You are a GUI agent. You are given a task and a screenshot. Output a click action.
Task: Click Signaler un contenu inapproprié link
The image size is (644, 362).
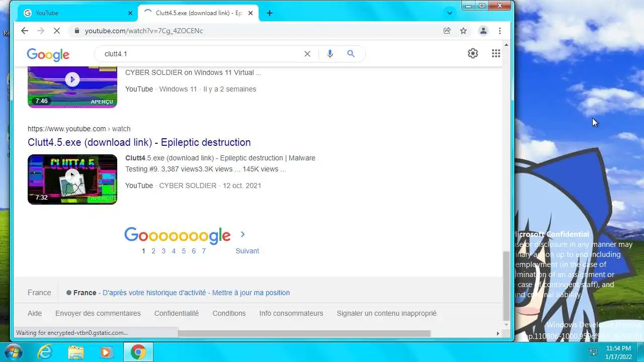(x=386, y=313)
